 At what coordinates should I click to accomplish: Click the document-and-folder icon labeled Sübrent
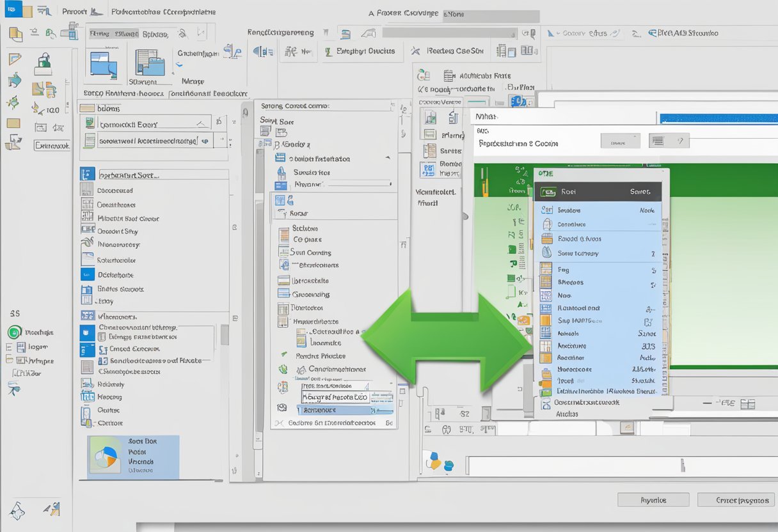pos(150,64)
